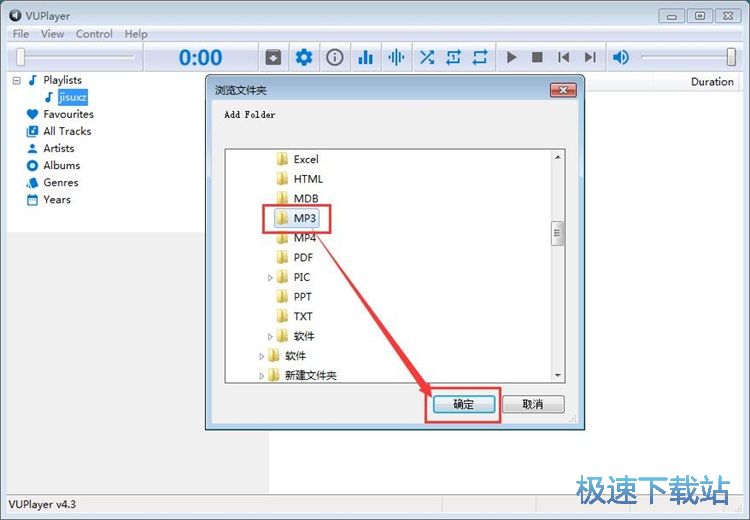Select the Excel folder
This screenshot has width=750, height=520.
coord(306,159)
